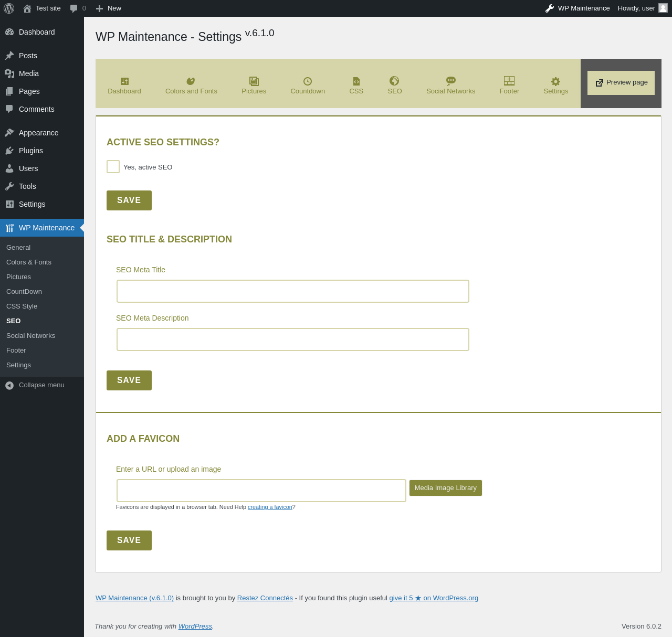This screenshot has height=637, width=672.
Task: Click the Plugins plug icon in sidebar
Action: point(9,151)
